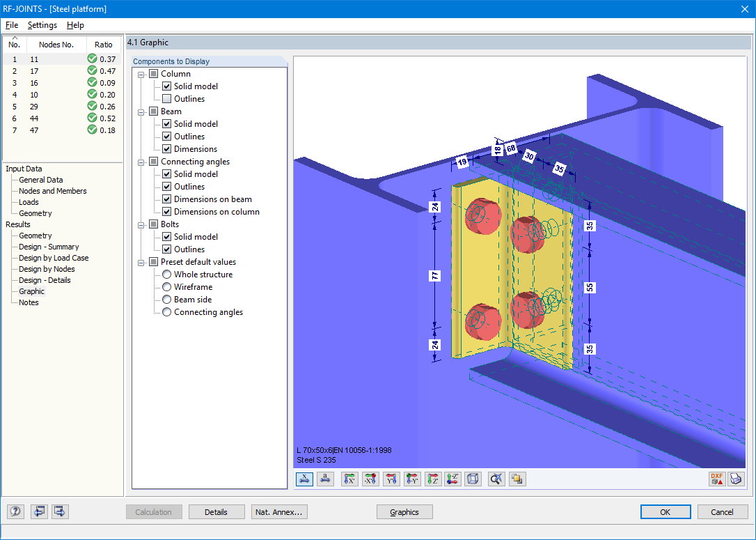Set view in -Y' direction
Screen dimensions: 756x540
[411, 479]
